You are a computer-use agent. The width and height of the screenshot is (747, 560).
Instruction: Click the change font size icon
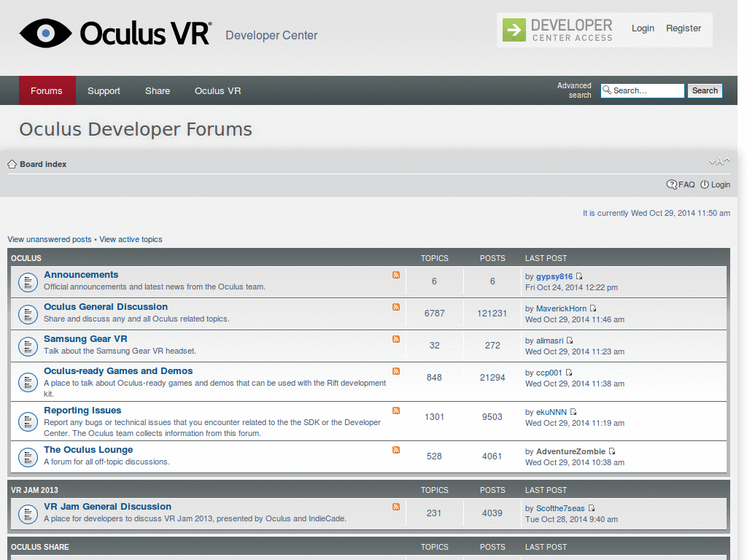coord(719,161)
